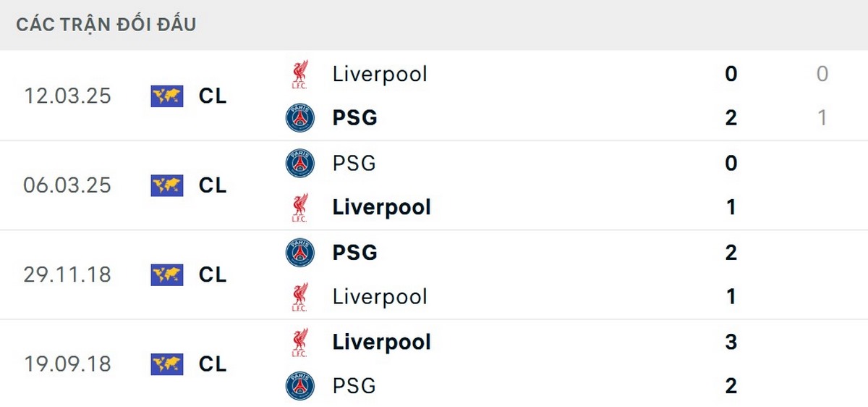Click the PSG crest in the 29.11.18 match
Image resolution: width=868 pixels, height=407 pixels.
299,253
